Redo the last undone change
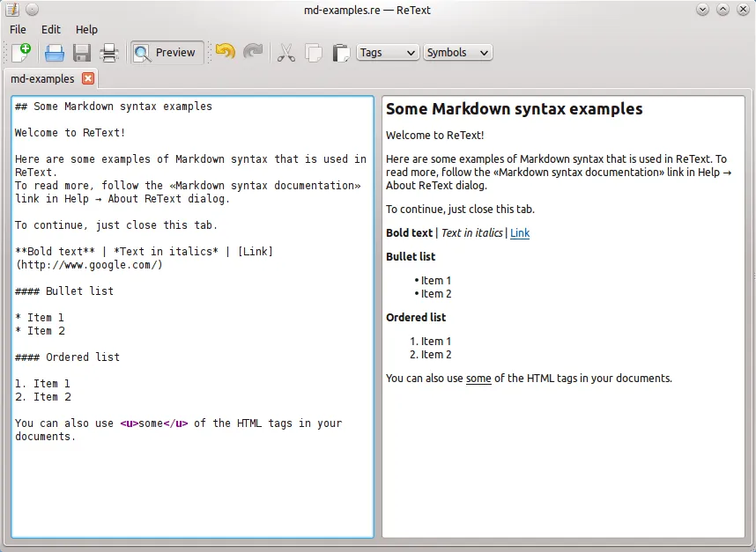This screenshot has height=552, width=756. point(252,52)
